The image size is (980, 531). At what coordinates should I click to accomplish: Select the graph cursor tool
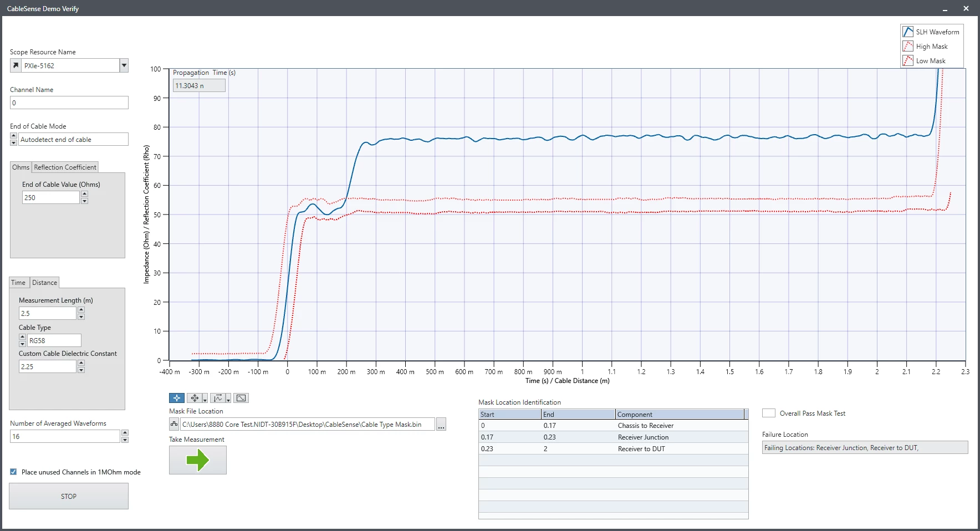click(177, 398)
